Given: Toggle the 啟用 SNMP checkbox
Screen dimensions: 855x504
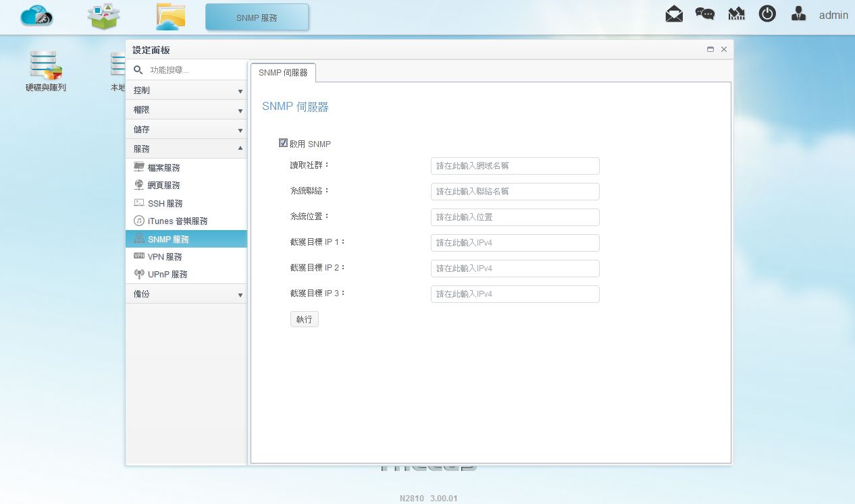Looking at the screenshot, I should [x=284, y=143].
